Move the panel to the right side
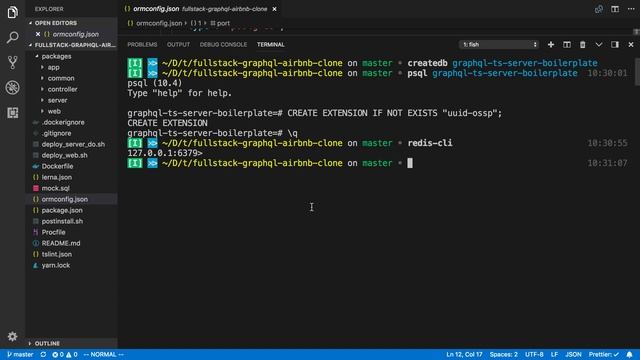 [615, 44]
